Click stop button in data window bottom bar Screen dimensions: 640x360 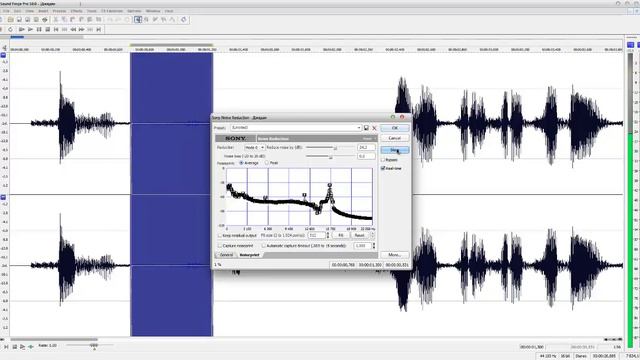[x=15, y=347]
